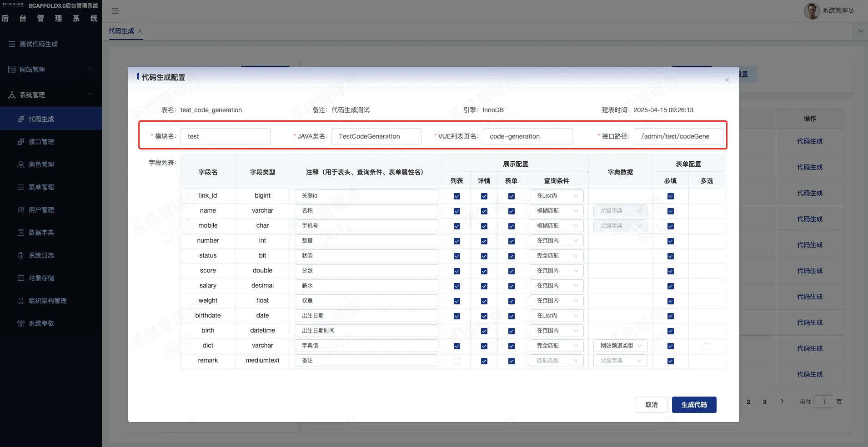
Task: Open 查询条件 dropdown for the name field
Action: pos(557,211)
